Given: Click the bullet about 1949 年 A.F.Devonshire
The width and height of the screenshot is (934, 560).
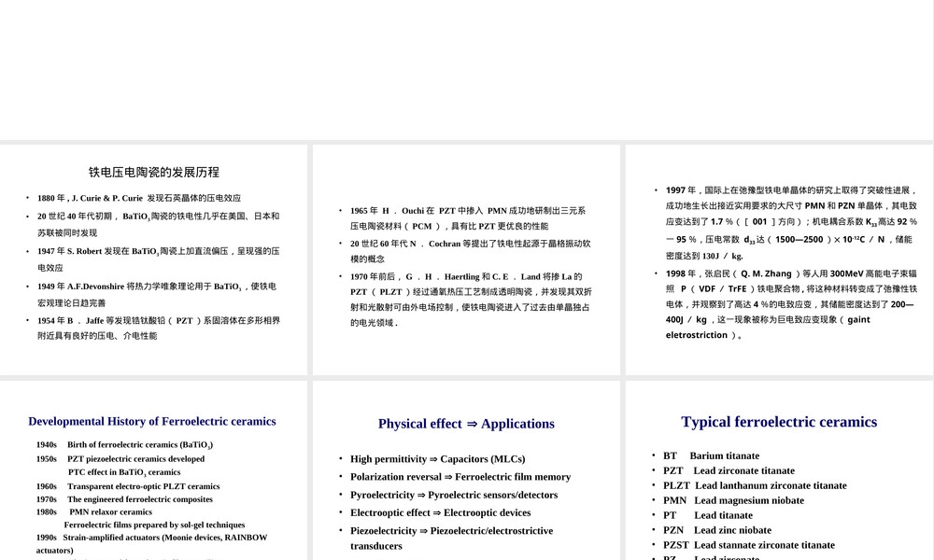Looking at the screenshot, I should point(157,295).
